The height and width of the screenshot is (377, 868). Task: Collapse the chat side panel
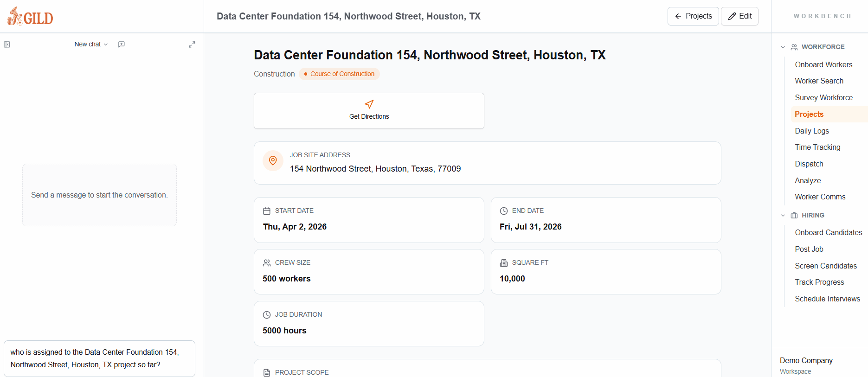(x=7, y=44)
